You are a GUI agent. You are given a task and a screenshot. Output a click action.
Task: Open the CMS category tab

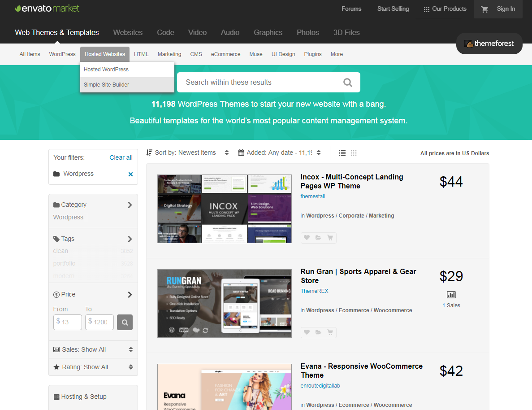[196, 54]
